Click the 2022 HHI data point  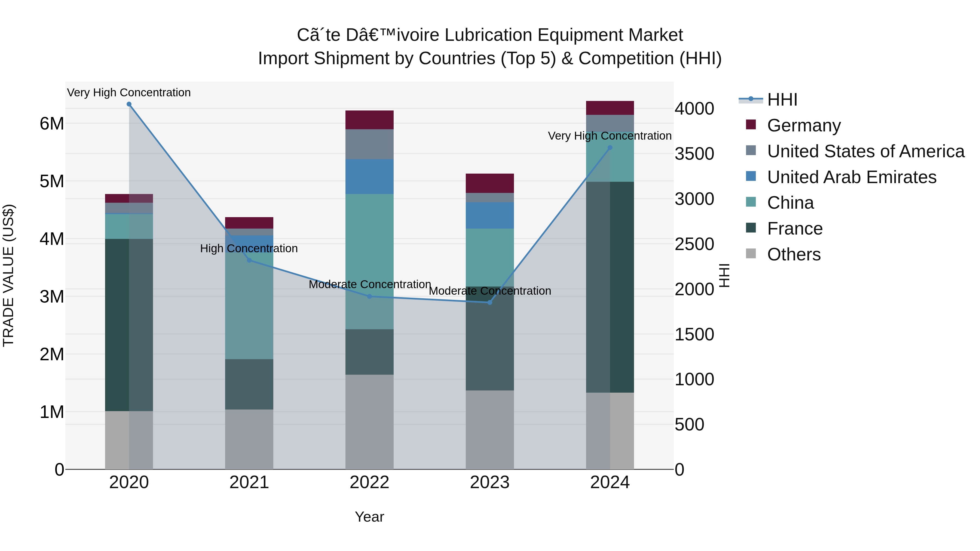[x=369, y=297]
